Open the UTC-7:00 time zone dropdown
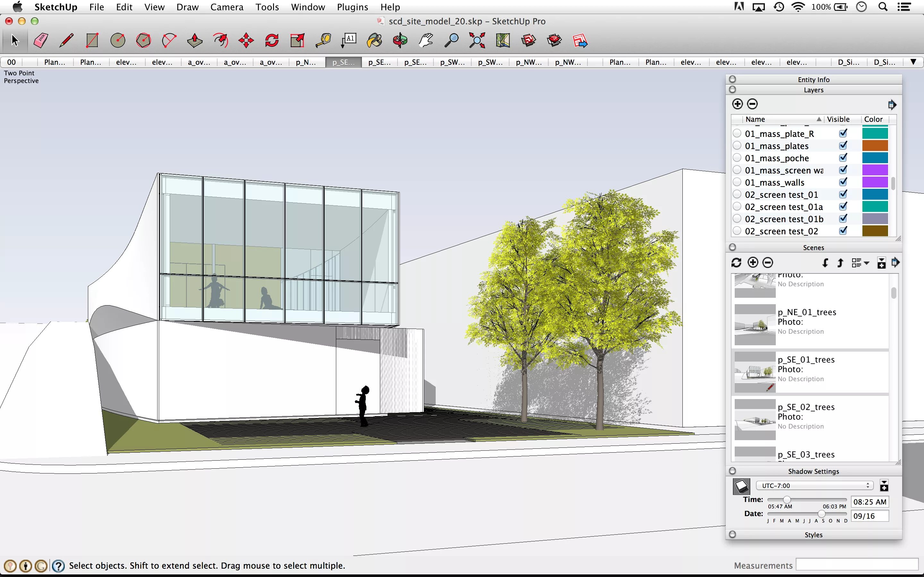Viewport: 924px width, 577px height. (x=814, y=485)
